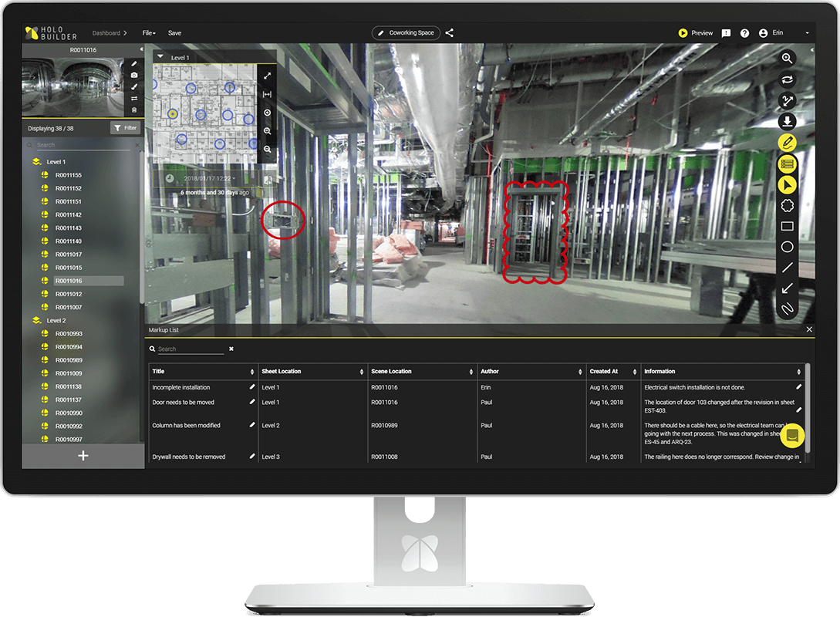Click the Filter button above the scene list

[x=125, y=127]
